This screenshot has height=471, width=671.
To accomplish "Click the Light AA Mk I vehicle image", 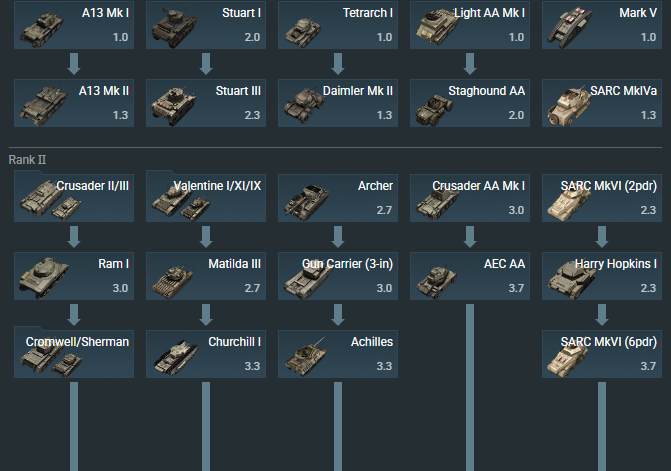I will tap(437, 26).
